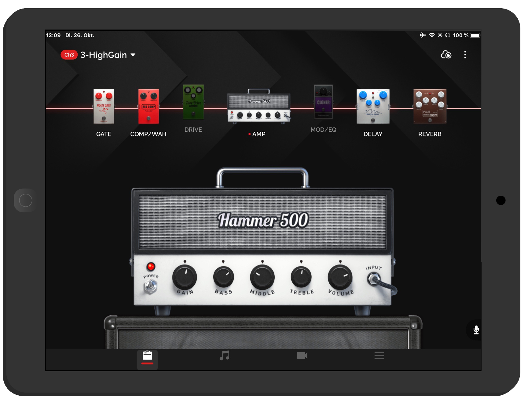Click the Volume knob on amp
Image resolution: width=532 pixels, height=399 pixels.
pos(340,277)
